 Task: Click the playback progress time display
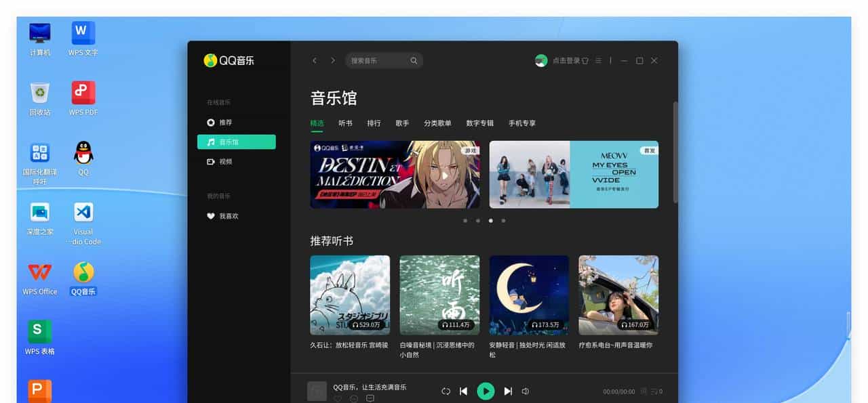click(619, 391)
